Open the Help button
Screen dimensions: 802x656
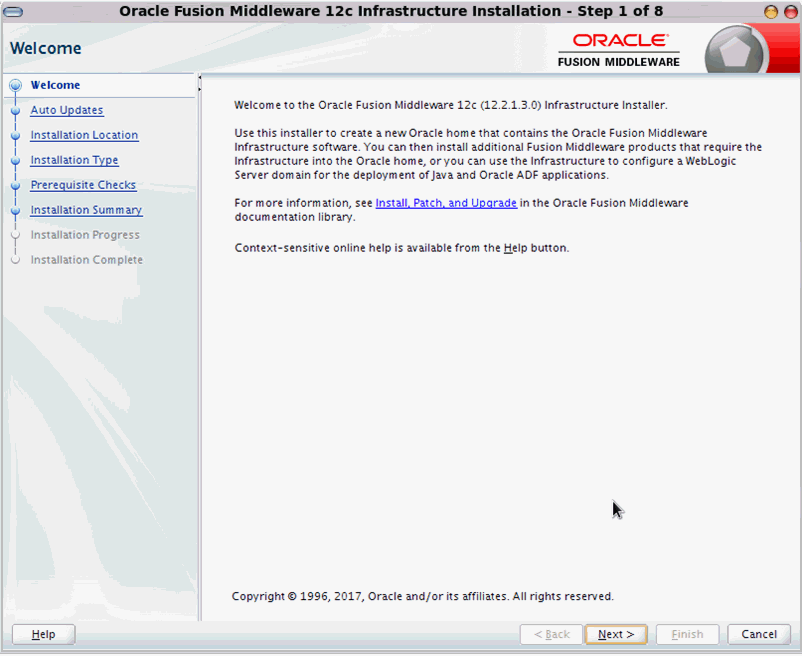[43, 635]
